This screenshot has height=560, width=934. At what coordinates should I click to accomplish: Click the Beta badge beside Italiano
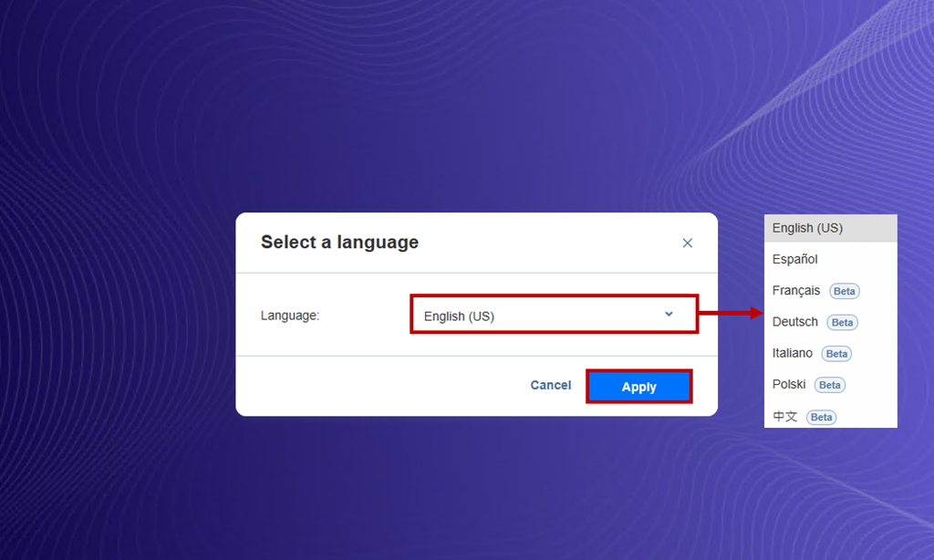pyautogui.click(x=836, y=354)
